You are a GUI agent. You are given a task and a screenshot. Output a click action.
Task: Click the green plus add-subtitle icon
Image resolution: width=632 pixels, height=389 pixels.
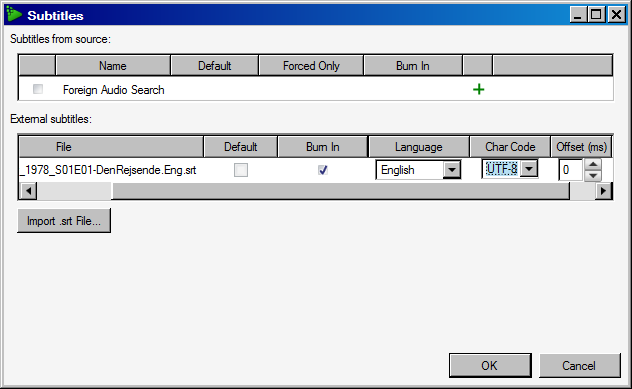coord(478,89)
